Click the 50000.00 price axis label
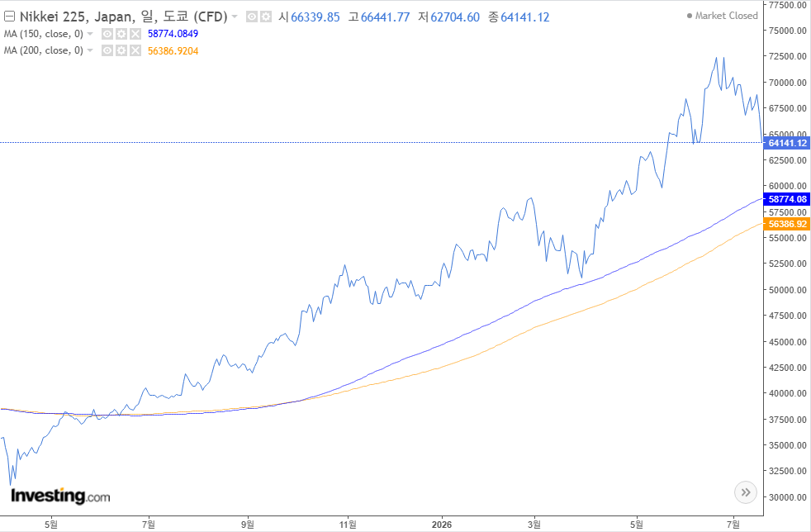The height and width of the screenshot is (532, 811). click(787, 290)
